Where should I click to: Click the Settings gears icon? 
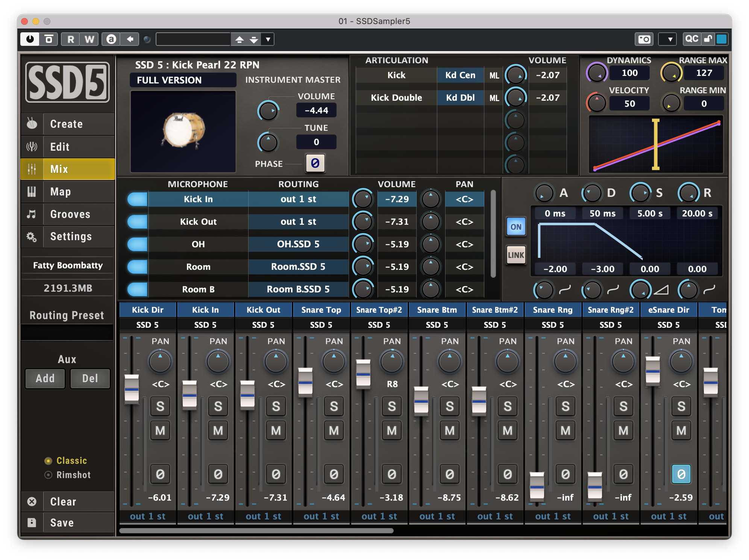[32, 237]
